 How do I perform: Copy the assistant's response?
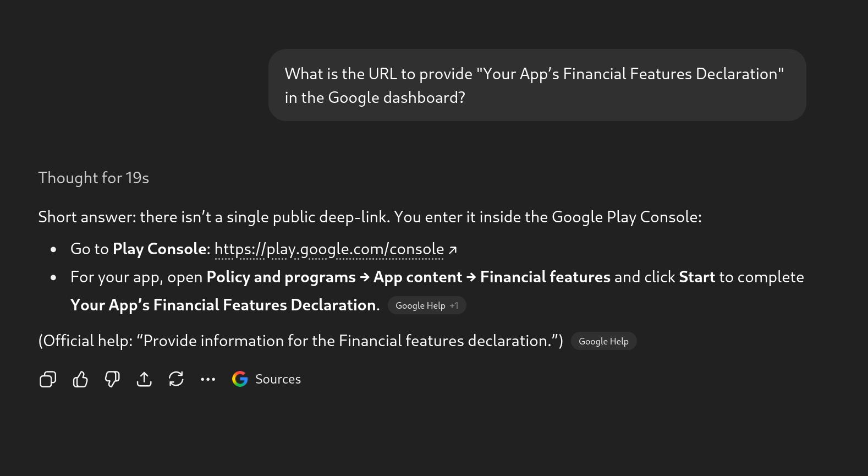(48, 379)
